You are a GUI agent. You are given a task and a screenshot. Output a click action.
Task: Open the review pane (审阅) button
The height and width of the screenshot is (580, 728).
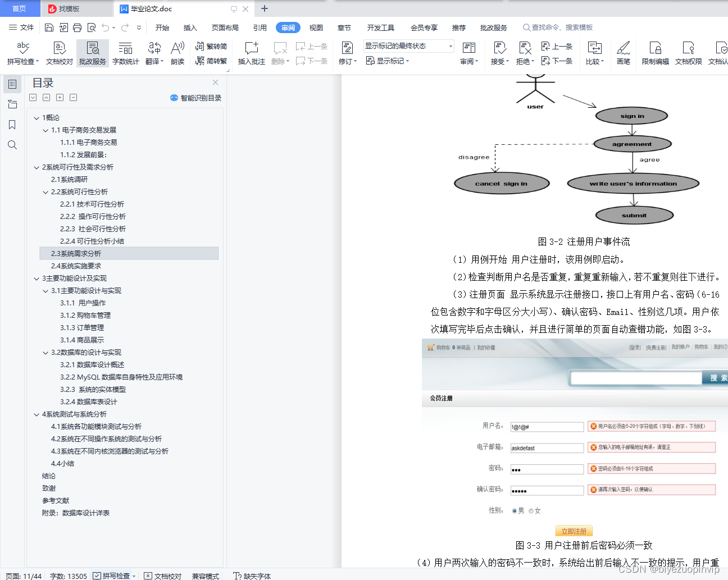pyautogui.click(x=469, y=53)
